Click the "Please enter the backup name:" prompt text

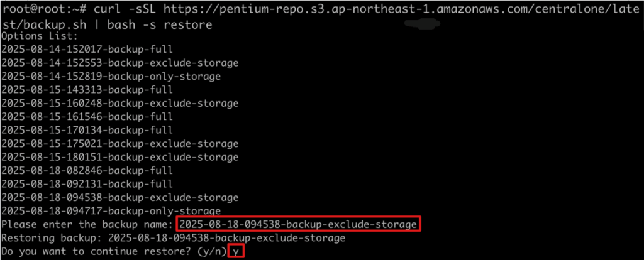(87, 224)
